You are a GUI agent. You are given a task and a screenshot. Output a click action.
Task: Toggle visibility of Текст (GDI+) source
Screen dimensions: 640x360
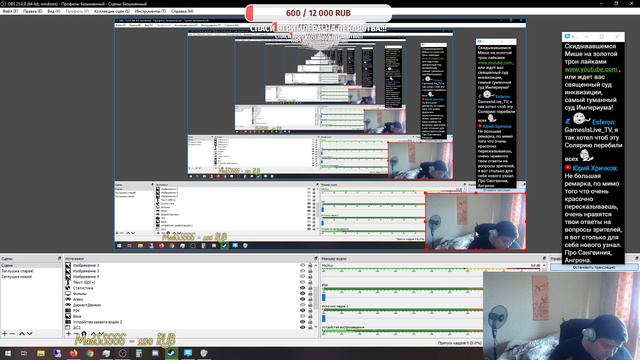coord(302,282)
